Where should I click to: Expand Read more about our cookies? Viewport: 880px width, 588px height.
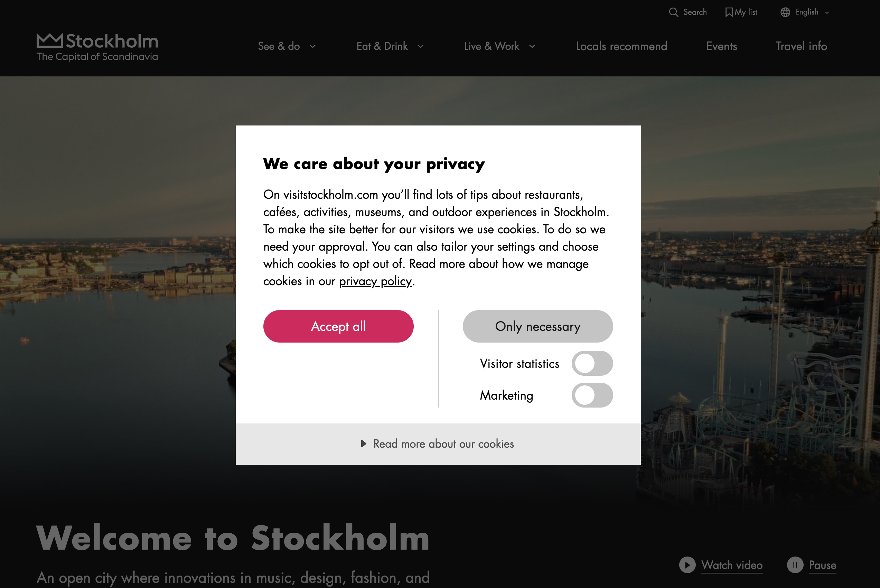pyautogui.click(x=438, y=444)
